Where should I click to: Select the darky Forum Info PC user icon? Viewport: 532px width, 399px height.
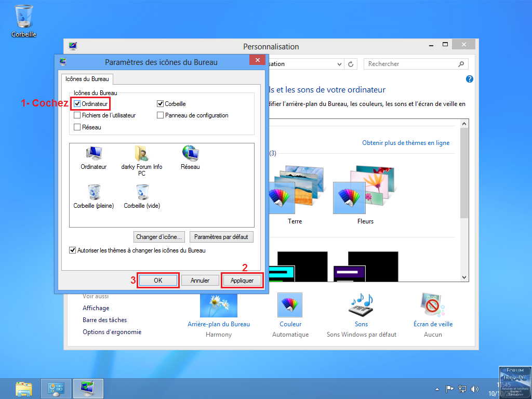[141, 154]
